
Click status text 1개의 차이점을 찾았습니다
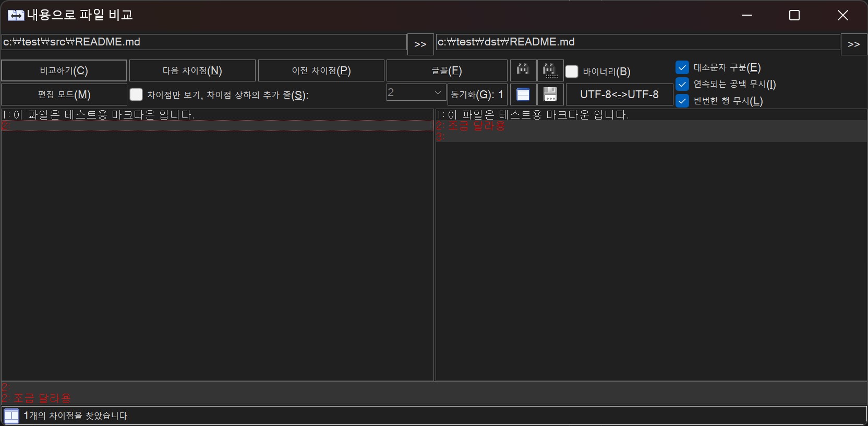pos(76,416)
